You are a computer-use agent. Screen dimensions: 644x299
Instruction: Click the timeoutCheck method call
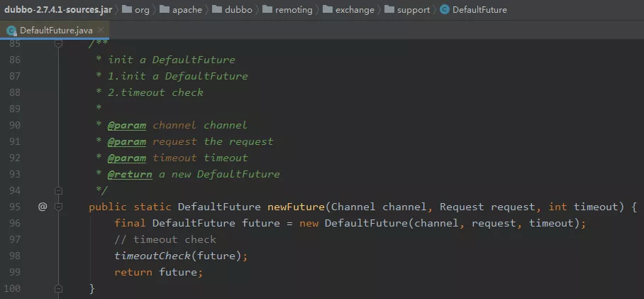click(152, 256)
